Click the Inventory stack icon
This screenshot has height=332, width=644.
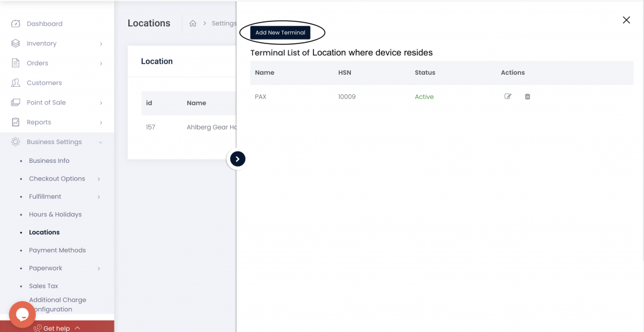(15, 43)
